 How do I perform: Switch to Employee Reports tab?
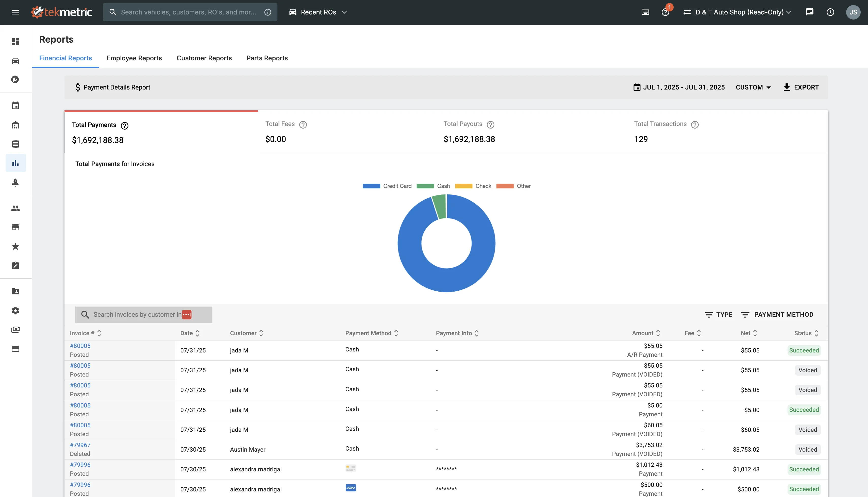134,58
